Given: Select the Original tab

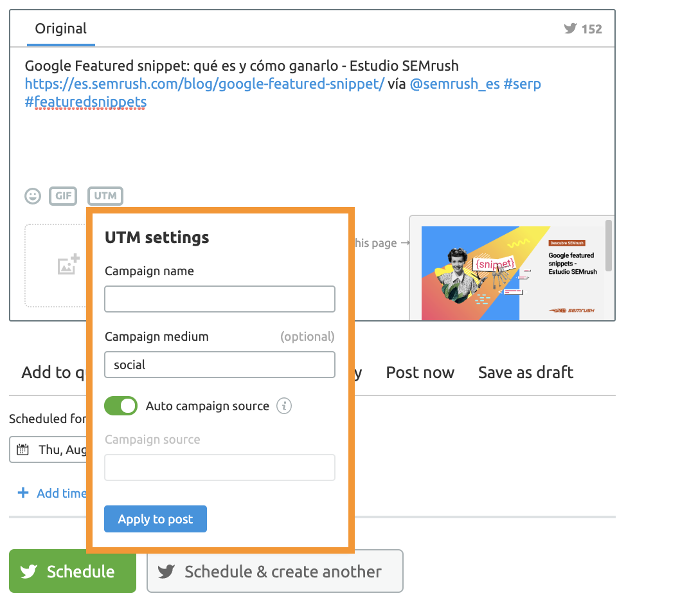Looking at the screenshot, I should (x=61, y=29).
